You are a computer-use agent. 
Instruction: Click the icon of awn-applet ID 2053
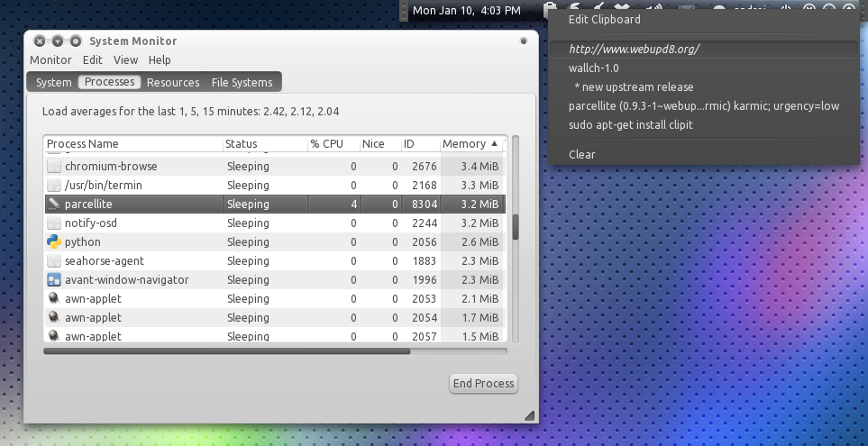click(54, 299)
